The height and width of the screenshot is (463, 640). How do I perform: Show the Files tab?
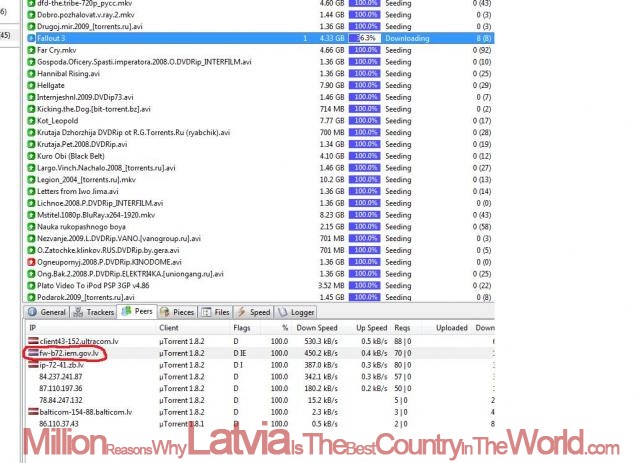coord(215,312)
